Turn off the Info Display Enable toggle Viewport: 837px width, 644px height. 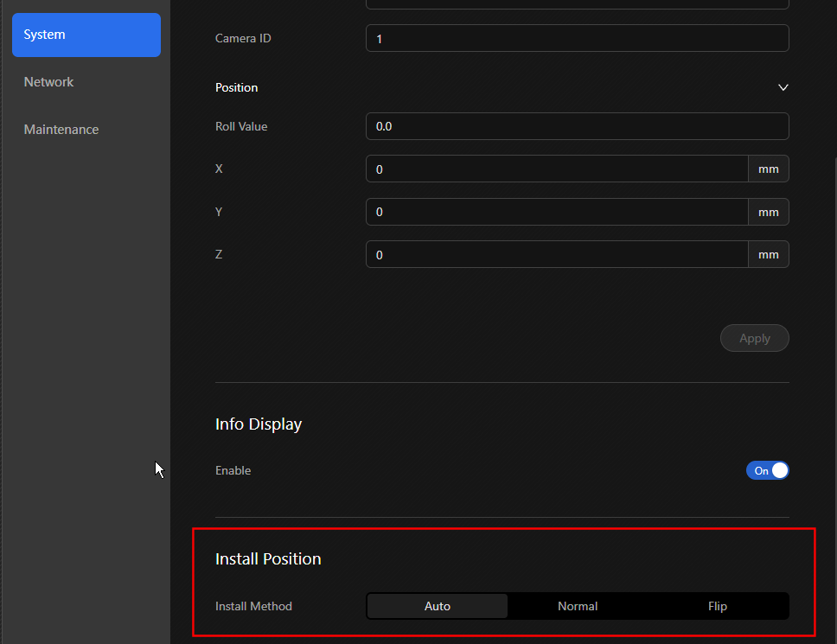tap(767, 470)
